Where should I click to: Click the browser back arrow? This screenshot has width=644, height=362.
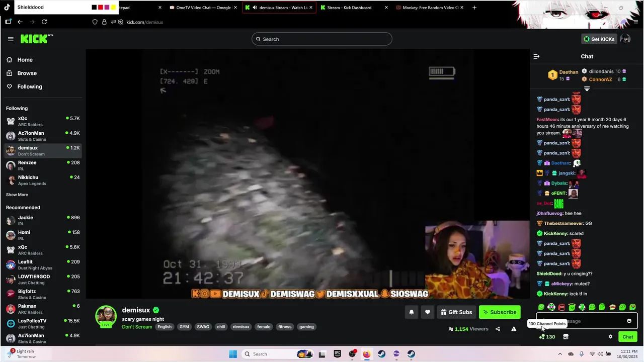pos(20,22)
